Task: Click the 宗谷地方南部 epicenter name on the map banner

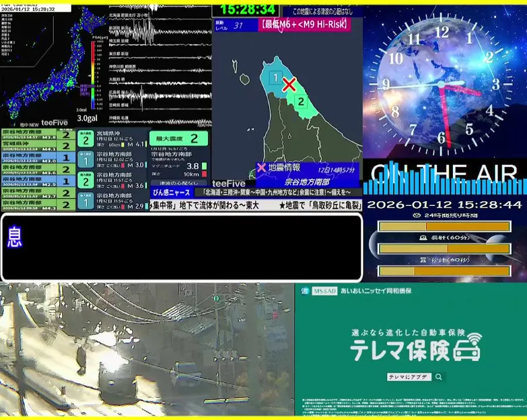Action: [x=307, y=182]
